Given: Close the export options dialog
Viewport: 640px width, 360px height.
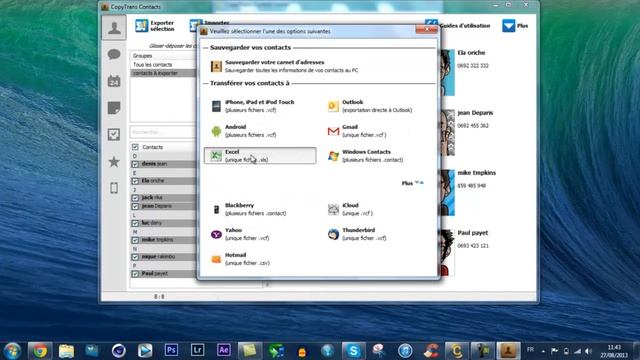Looking at the screenshot, I should pyautogui.click(x=427, y=29).
